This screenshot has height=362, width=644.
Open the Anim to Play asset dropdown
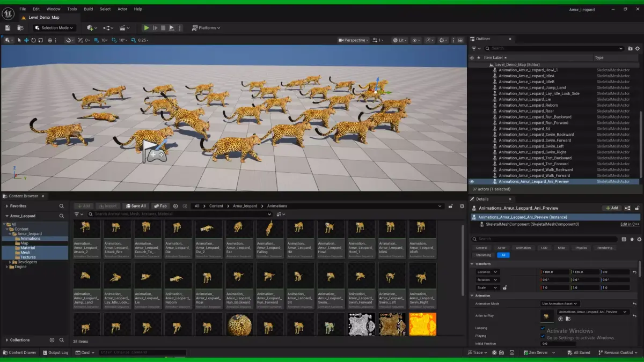[593, 312]
